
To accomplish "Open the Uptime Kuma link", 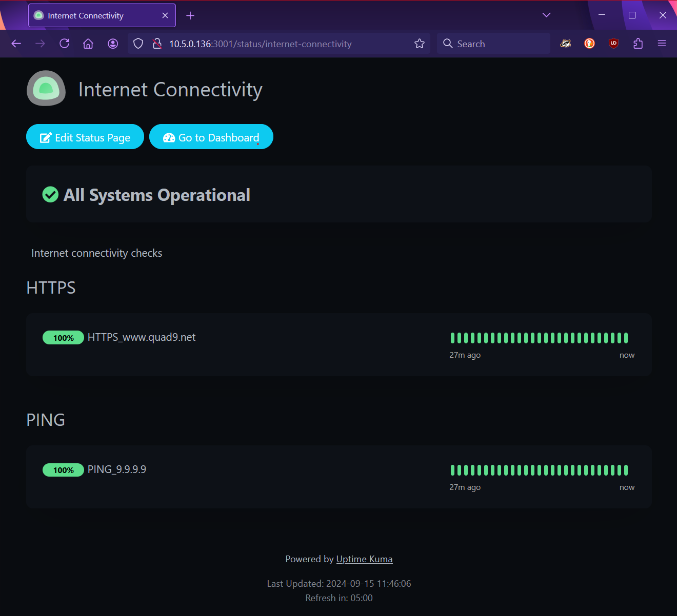I will click(x=364, y=559).
